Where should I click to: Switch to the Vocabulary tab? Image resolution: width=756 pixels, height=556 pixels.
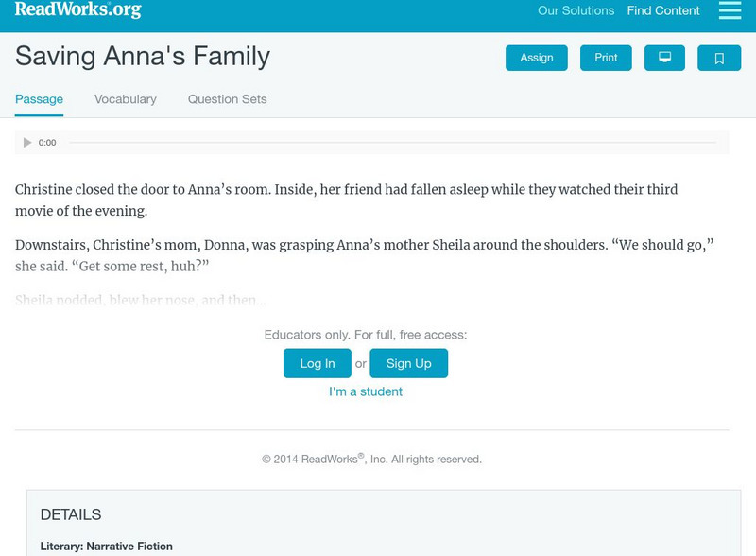[126, 98]
